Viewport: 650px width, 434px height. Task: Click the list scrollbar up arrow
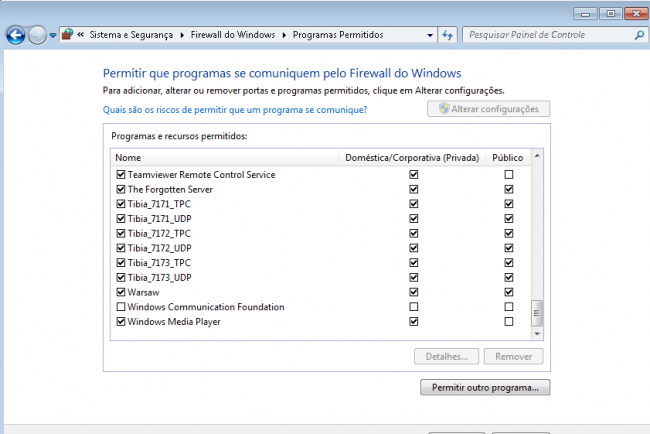click(537, 156)
